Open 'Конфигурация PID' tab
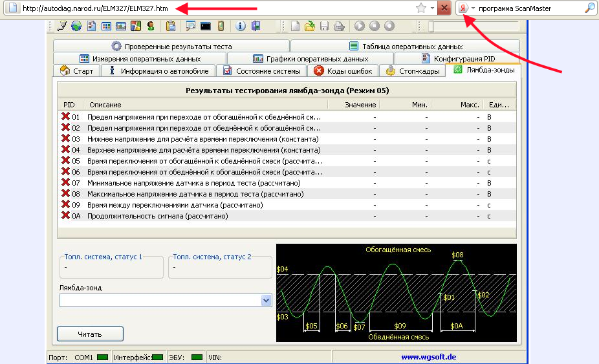 (457, 58)
